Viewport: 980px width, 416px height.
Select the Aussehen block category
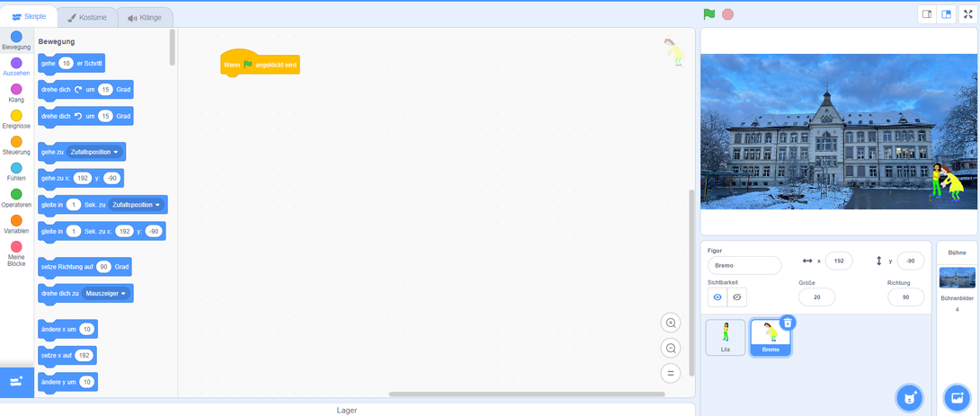point(16,66)
